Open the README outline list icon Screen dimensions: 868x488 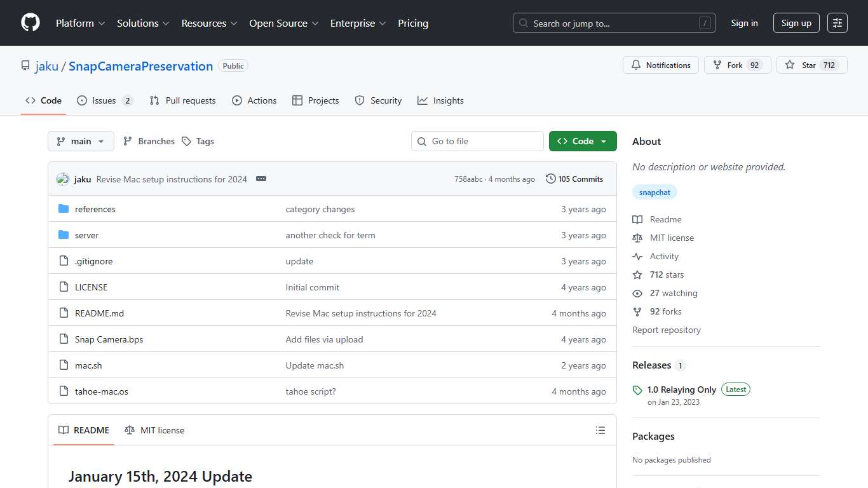click(x=600, y=430)
